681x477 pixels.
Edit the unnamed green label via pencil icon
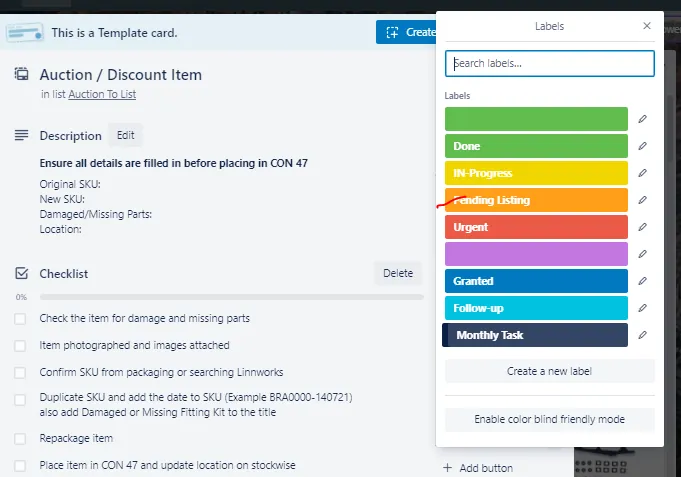[x=642, y=119]
